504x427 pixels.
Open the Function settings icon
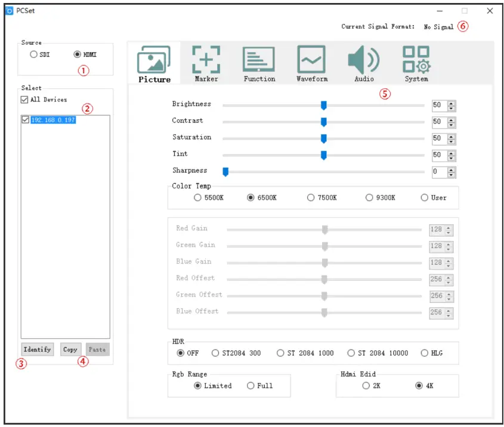pyautogui.click(x=259, y=60)
